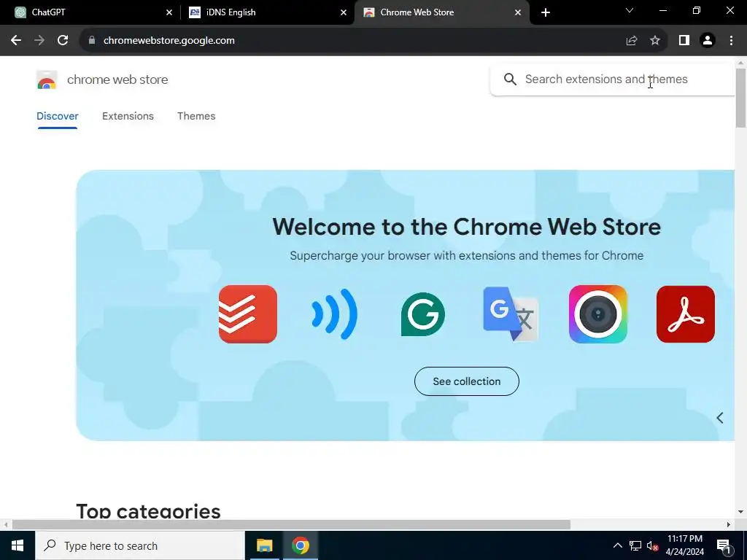Click the See collection button
This screenshot has width=747, height=560.
tap(466, 381)
